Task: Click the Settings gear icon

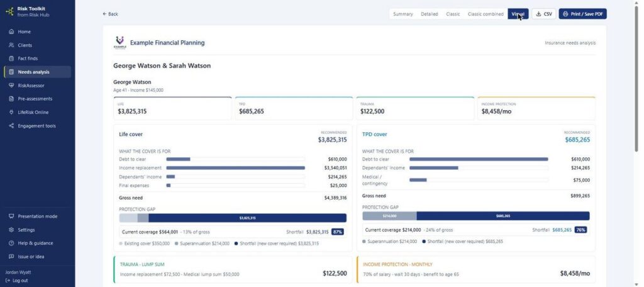Action: pyautogui.click(x=11, y=230)
